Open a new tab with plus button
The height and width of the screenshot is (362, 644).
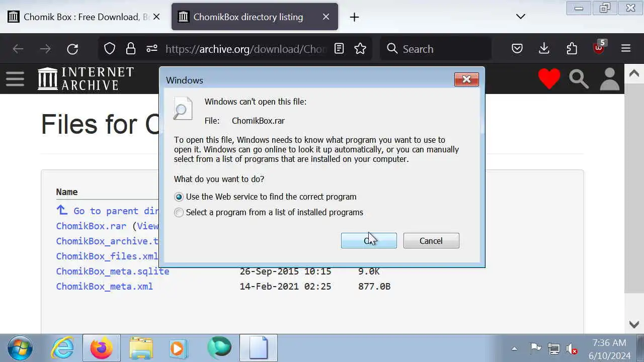[354, 17]
